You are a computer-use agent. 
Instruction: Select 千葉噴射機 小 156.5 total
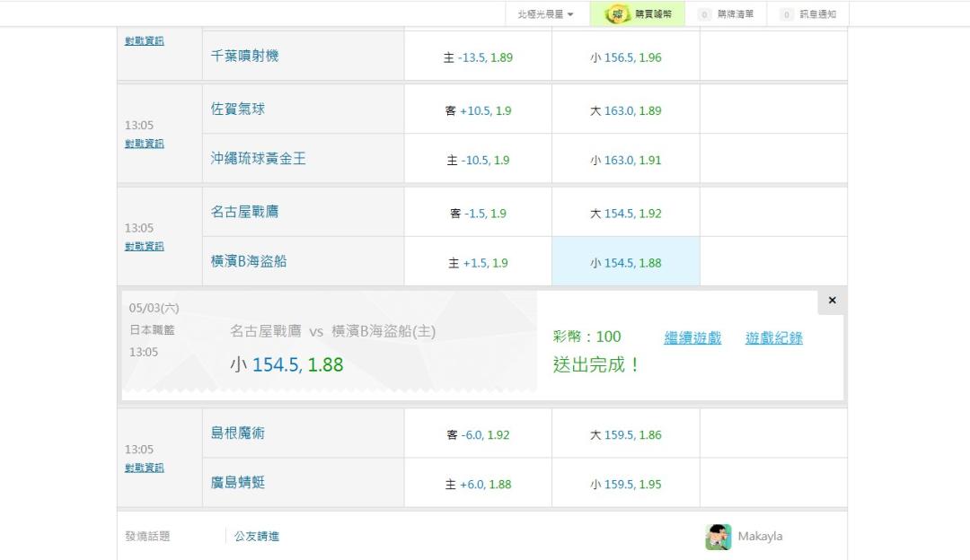coord(625,57)
